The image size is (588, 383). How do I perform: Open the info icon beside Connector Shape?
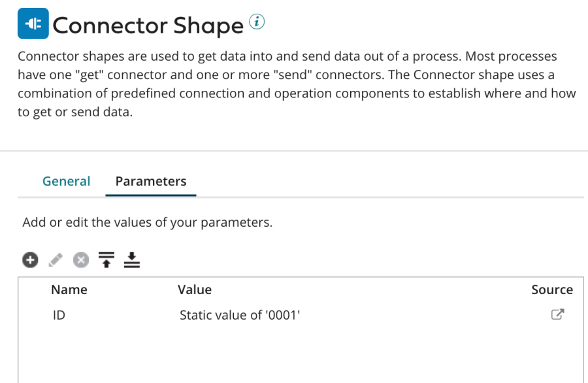[x=257, y=22]
